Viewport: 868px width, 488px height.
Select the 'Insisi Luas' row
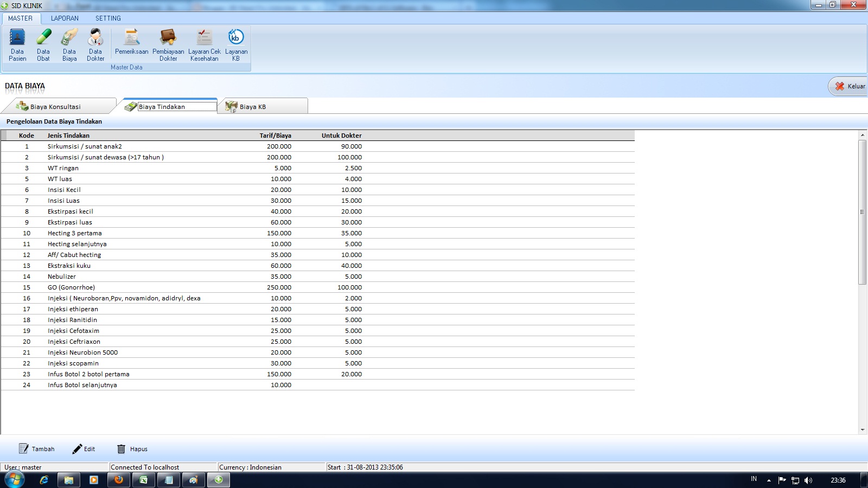pos(317,201)
